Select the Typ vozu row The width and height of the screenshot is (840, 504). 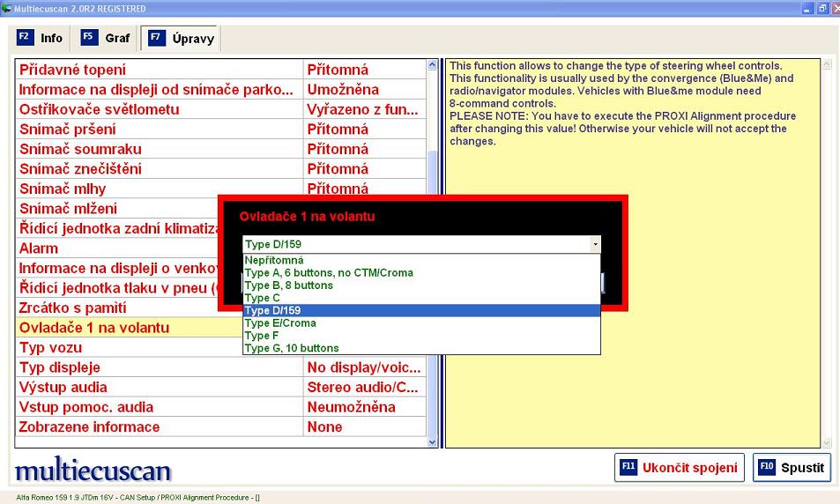pyautogui.click(x=129, y=347)
